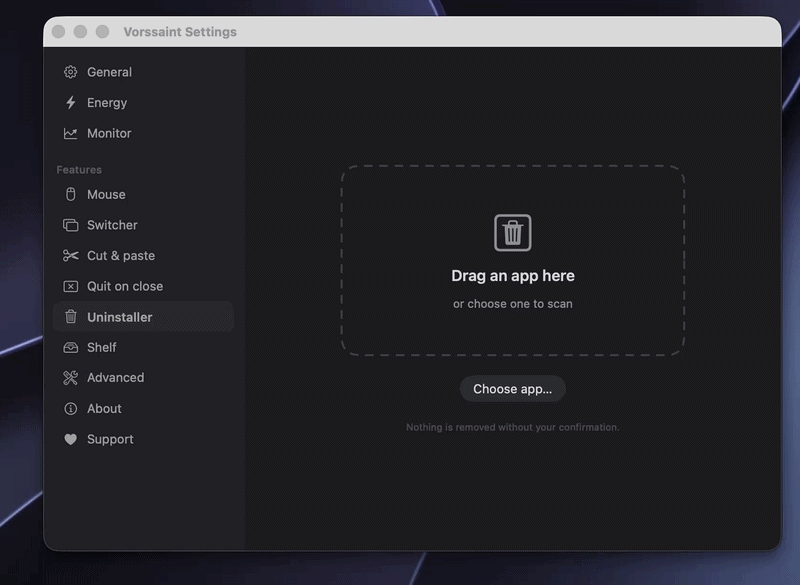Image resolution: width=800 pixels, height=585 pixels.
Task: Click the Energy lightning bolt icon
Action: tap(70, 103)
